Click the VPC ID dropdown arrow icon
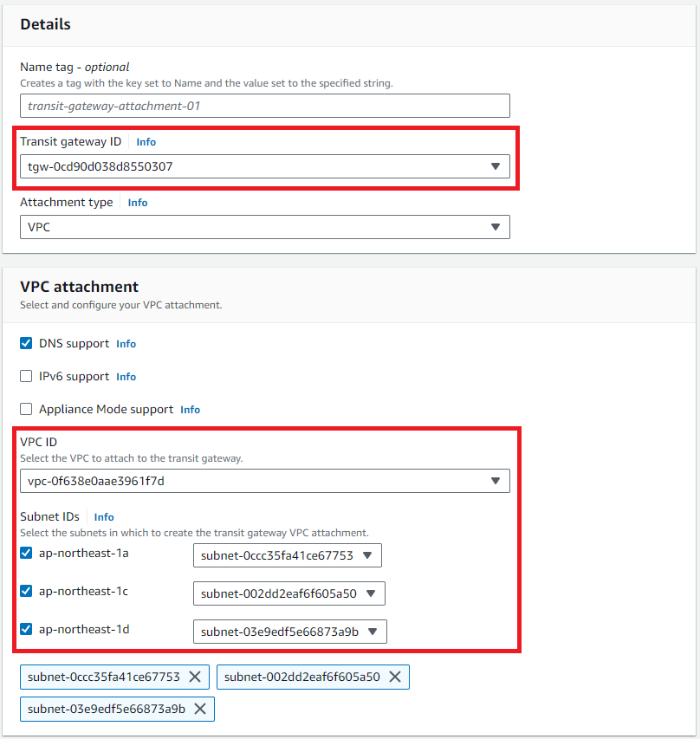 coord(495,481)
